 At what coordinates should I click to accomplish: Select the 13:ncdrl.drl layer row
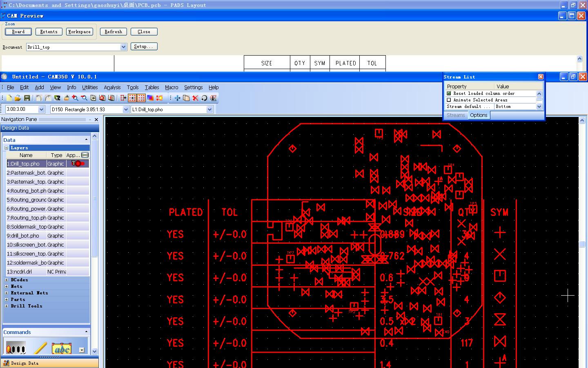tap(48, 272)
